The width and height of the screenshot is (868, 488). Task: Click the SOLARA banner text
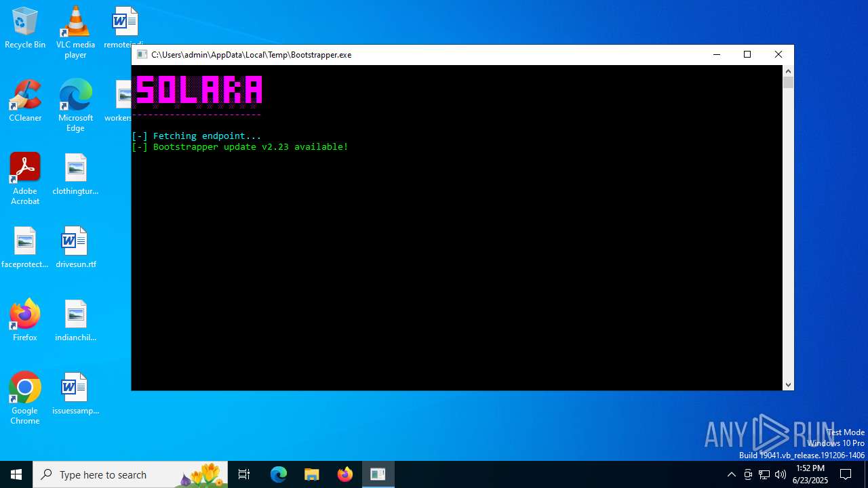199,91
